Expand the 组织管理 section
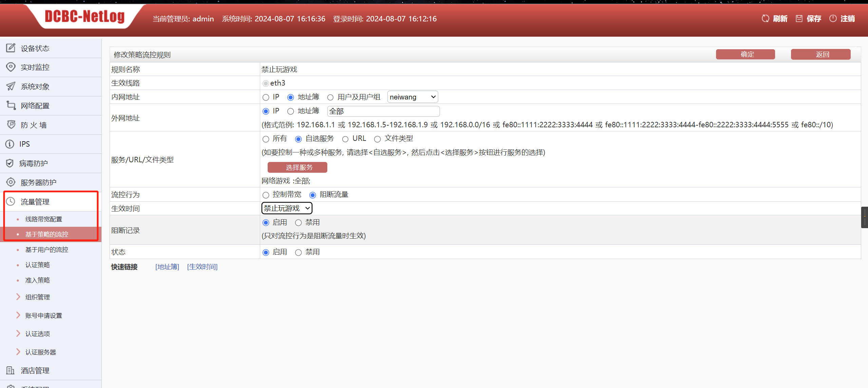The height and width of the screenshot is (388, 868). click(37, 297)
